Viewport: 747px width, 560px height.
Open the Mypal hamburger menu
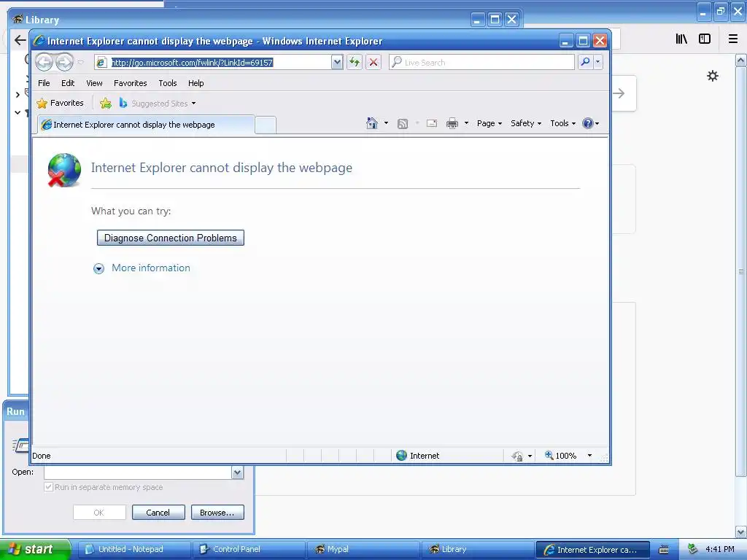click(x=732, y=39)
